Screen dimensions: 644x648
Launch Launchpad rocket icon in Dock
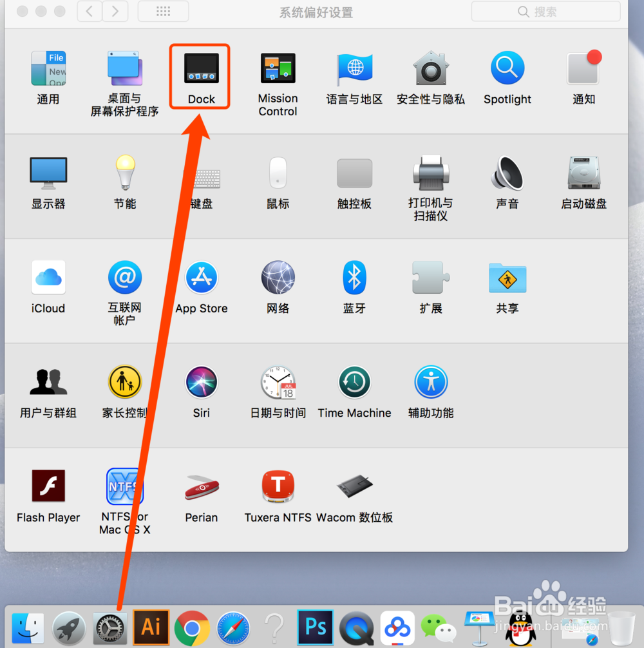[69, 628]
